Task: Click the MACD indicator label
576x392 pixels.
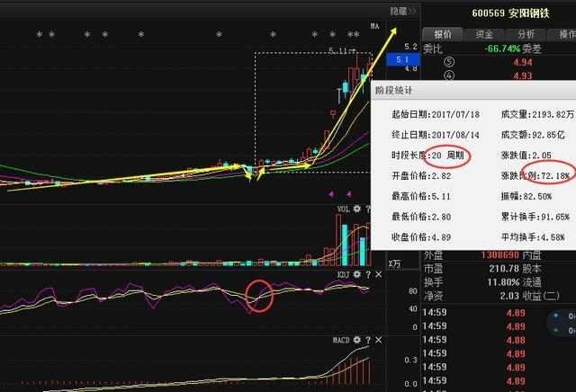Action: click(x=341, y=340)
